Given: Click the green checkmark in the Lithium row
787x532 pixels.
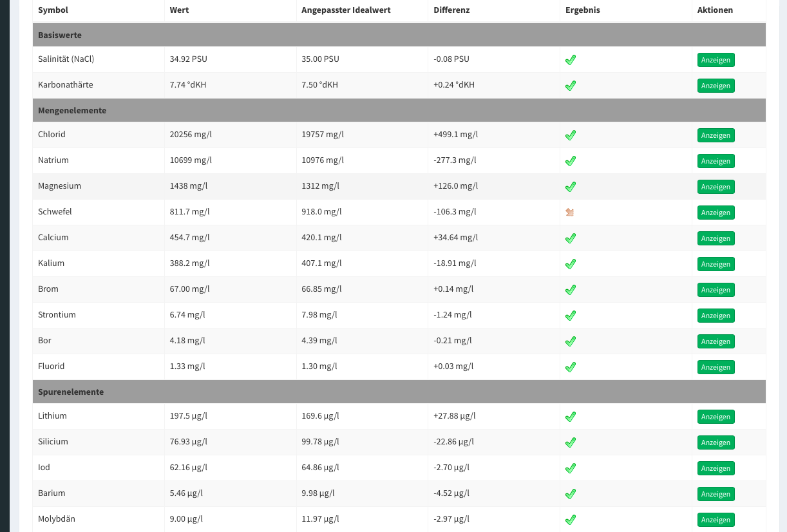Looking at the screenshot, I should tap(570, 417).
